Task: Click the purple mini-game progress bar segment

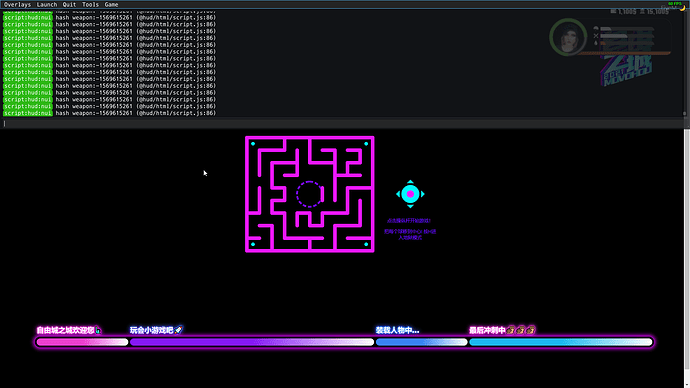Action: coord(252,342)
